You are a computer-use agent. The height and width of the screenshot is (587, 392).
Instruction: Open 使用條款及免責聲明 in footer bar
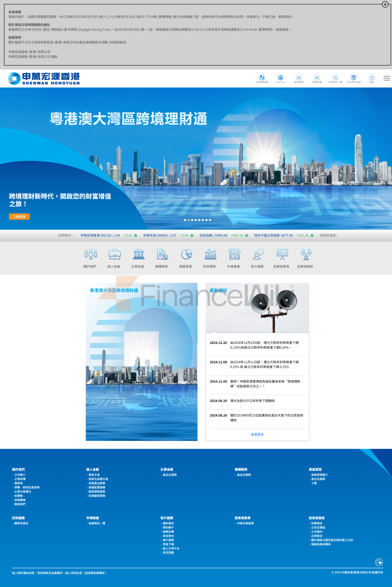pyautogui.click(x=50, y=573)
